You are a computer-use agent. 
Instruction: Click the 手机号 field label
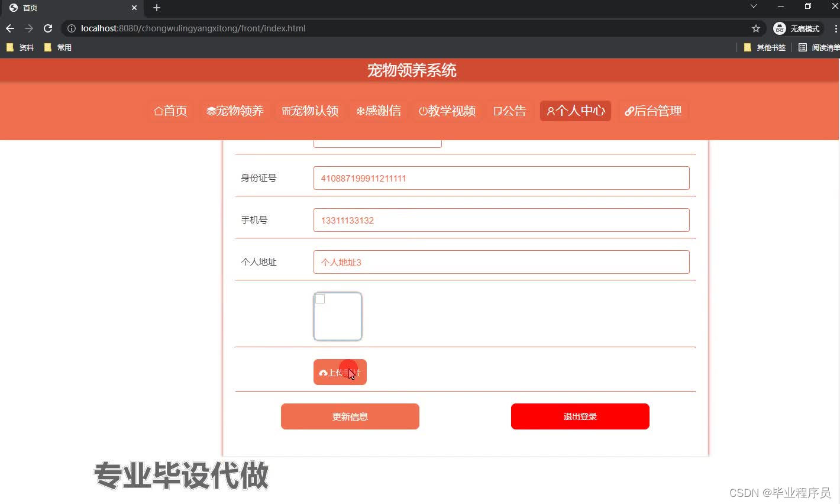pos(254,220)
